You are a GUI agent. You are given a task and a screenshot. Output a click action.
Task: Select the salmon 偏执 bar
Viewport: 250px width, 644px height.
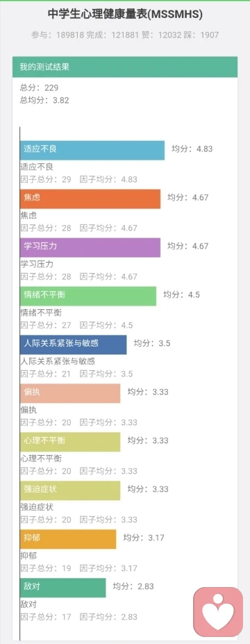(70, 393)
